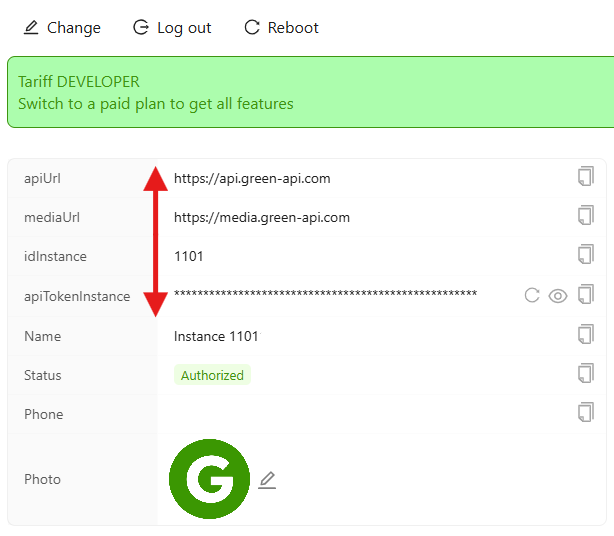This screenshot has height=536, width=614.
Task: Click the masked apiTokenInstance asterisks
Action: point(325,294)
